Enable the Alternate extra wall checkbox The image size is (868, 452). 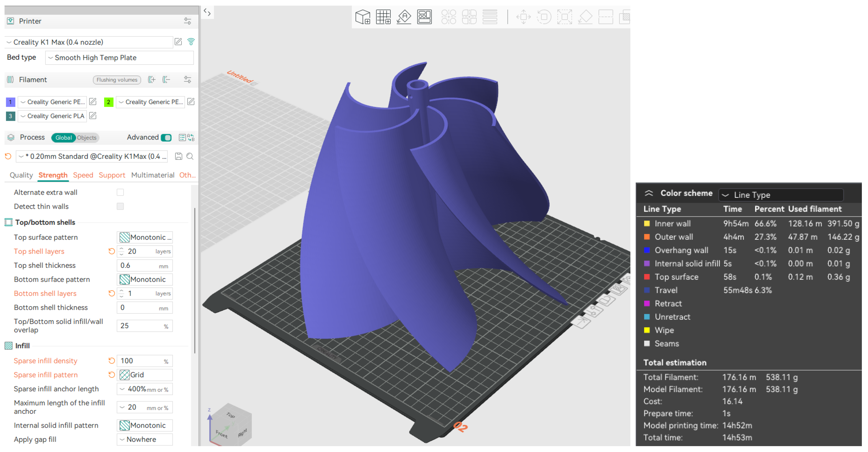pos(120,192)
